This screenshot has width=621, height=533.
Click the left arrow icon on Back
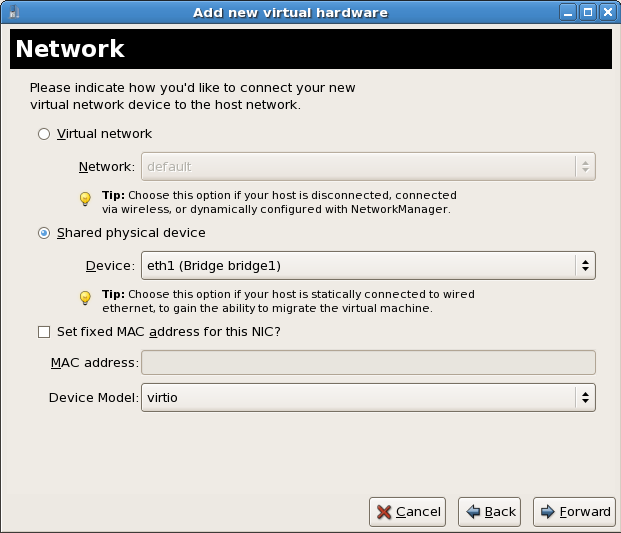click(473, 512)
